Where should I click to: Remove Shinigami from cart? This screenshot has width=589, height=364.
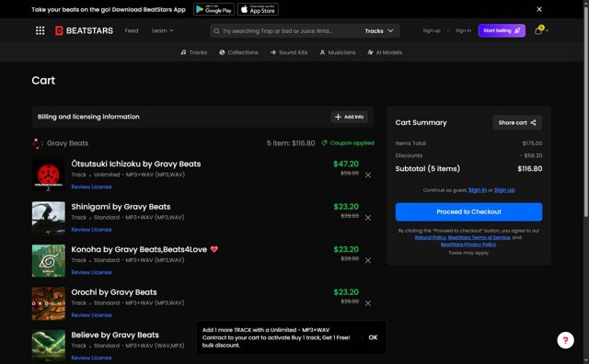(368, 218)
